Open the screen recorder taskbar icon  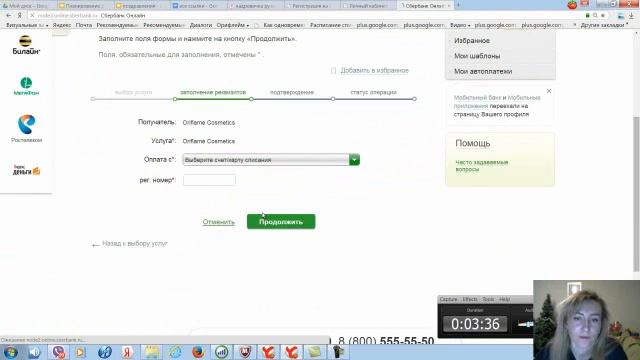point(338,352)
